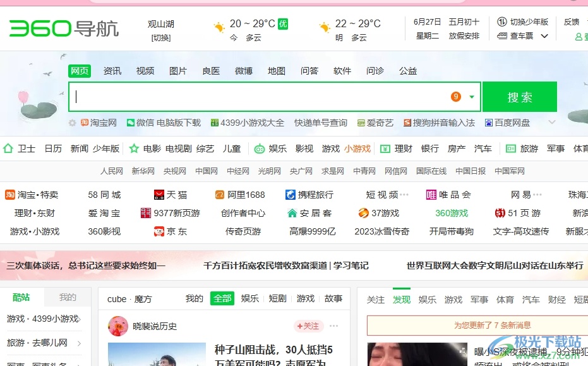Expand more quick links chevron after 百度网盘
This screenshot has height=366, width=588.
pos(552,122)
